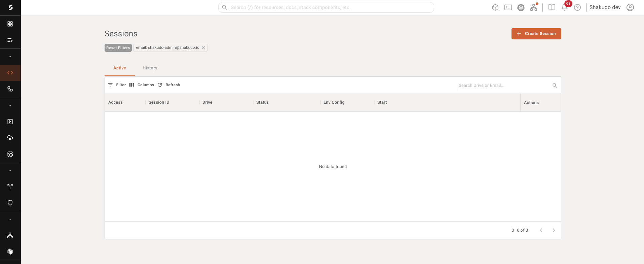Click the Shakudo logo icon
The width and height of the screenshot is (644, 264).
pos(10,7)
